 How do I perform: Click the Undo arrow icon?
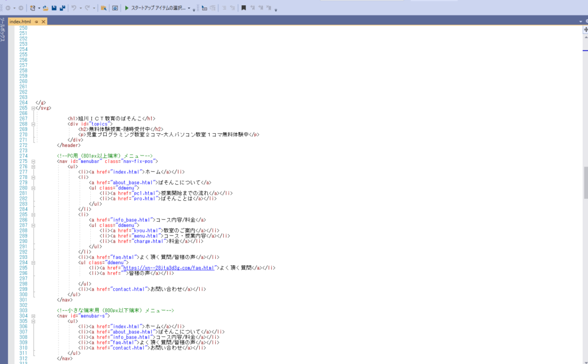pyautogui.click(x=73, y=8)
